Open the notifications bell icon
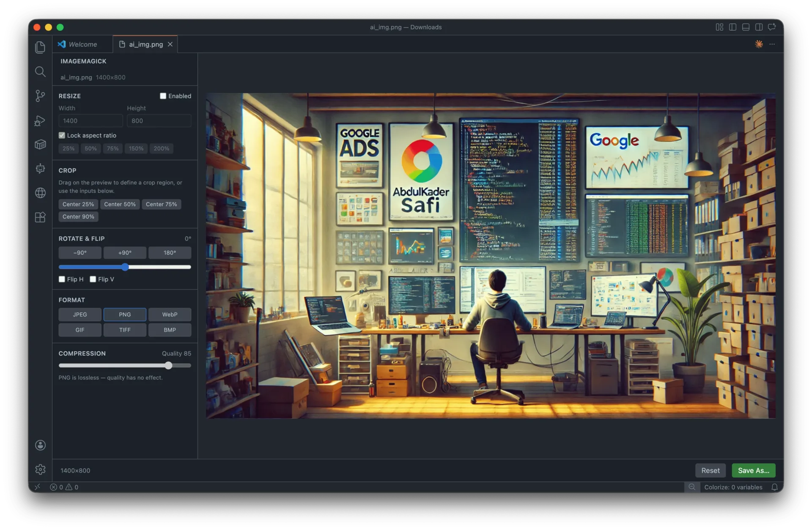This screenshot has width=812, height=530. (x=774, y=487)
